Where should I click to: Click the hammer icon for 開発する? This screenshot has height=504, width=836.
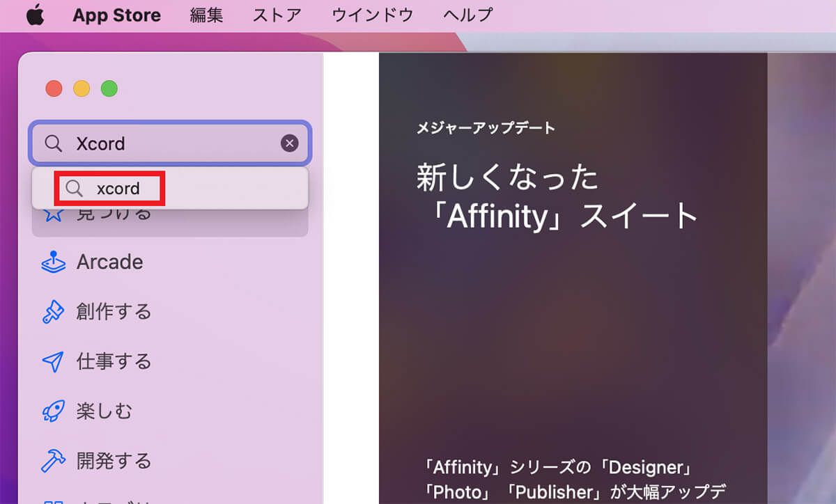[54, 461]
